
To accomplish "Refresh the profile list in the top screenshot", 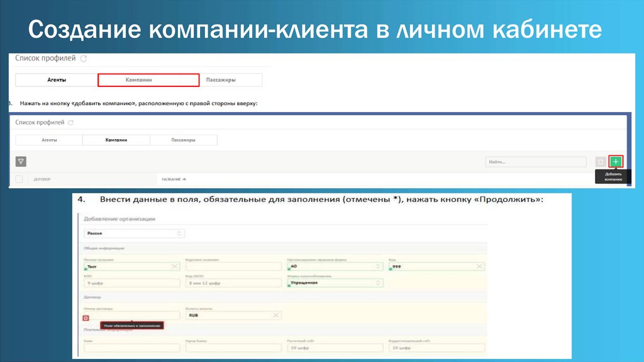I will [84, 59].
